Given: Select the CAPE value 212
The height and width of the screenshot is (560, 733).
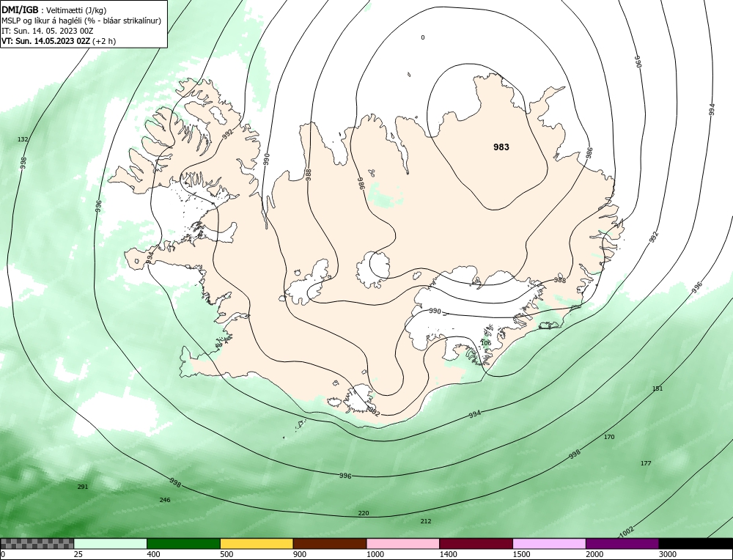Looking at the screenshot, I should (x=426, y=521).
